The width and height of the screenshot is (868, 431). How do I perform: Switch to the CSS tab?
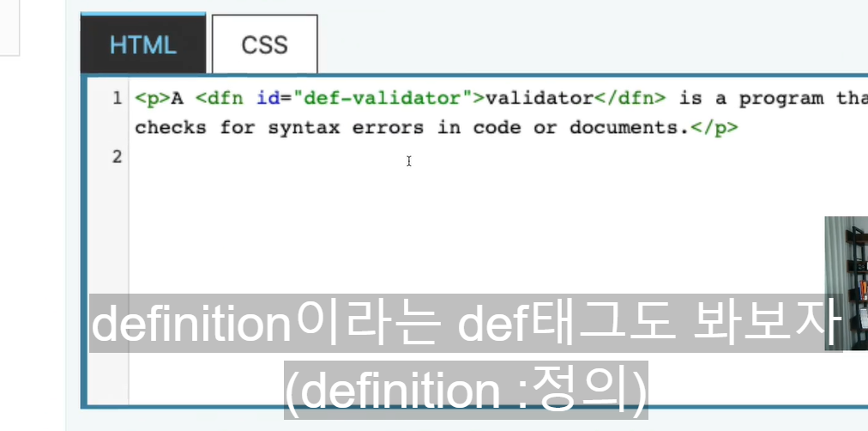pos(265,45)
